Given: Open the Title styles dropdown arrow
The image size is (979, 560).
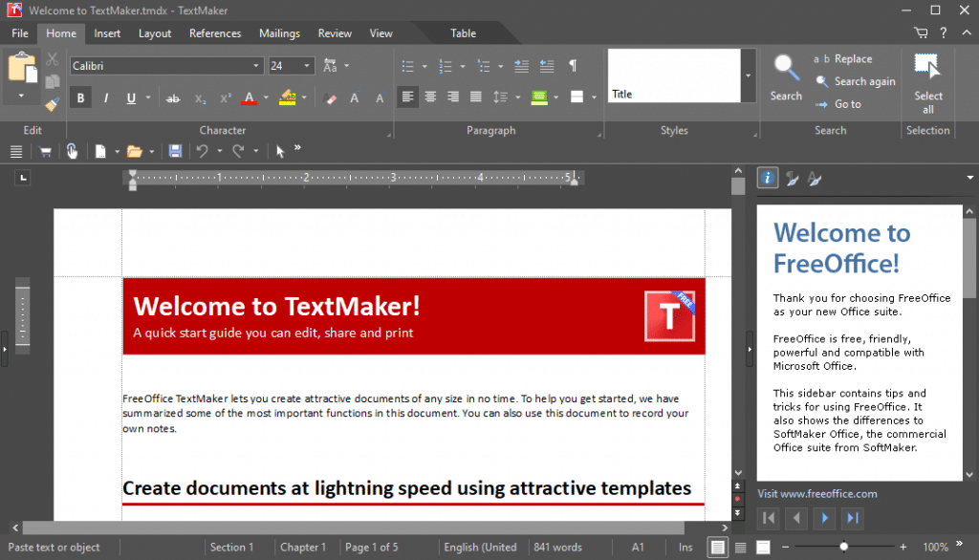Looking at the screenshot, I should (748, 75).
